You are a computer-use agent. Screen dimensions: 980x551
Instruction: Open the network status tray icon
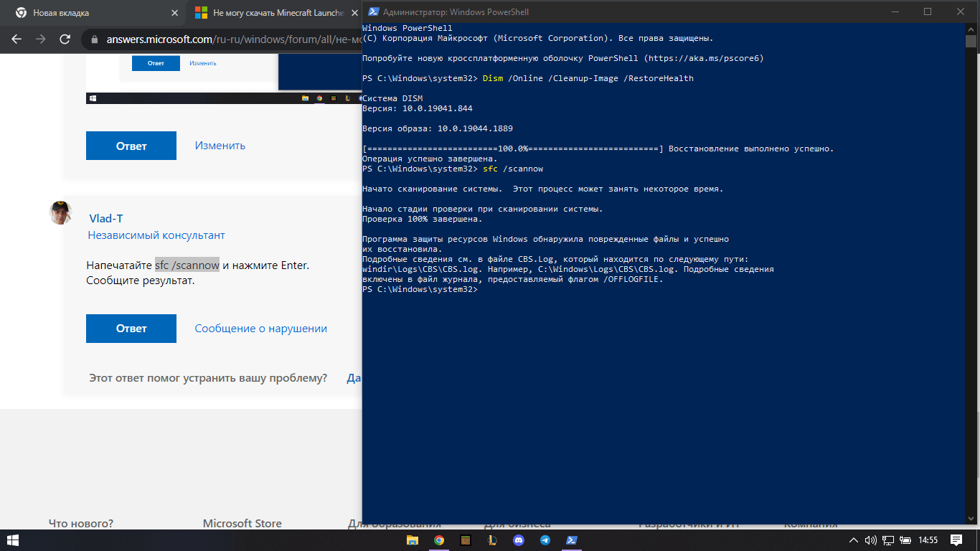click(x=888, y=540)
